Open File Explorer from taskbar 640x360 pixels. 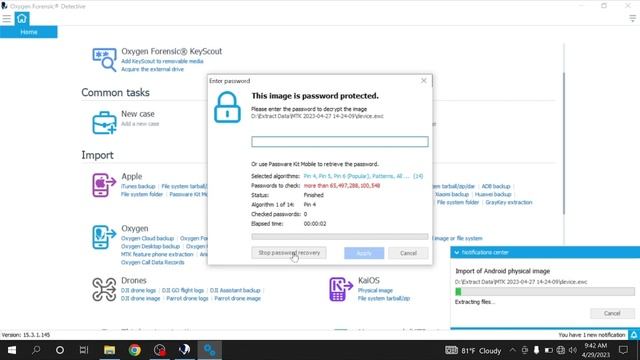pos(109,350)
